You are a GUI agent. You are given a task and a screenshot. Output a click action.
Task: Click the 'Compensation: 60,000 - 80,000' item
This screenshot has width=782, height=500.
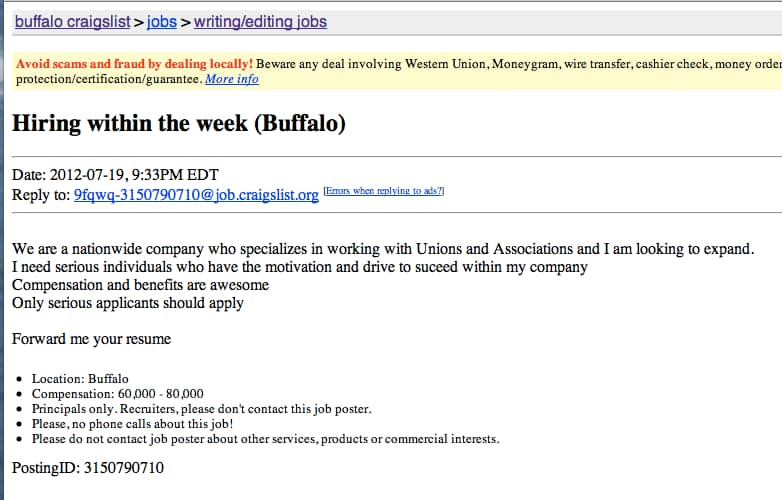117,394
